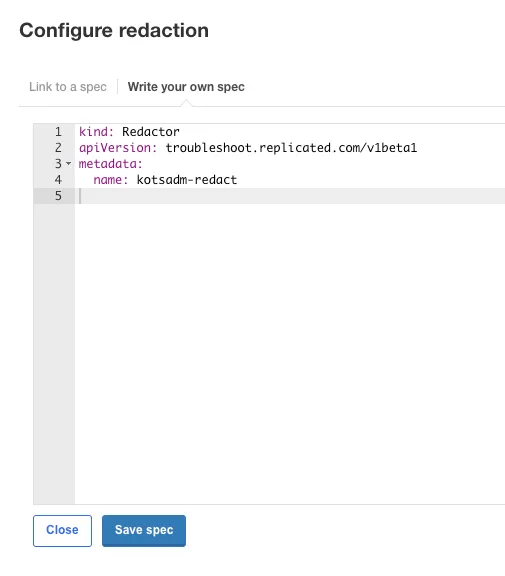Click line number 1 in the gutter
505x576 pixels.
point(58,132)
